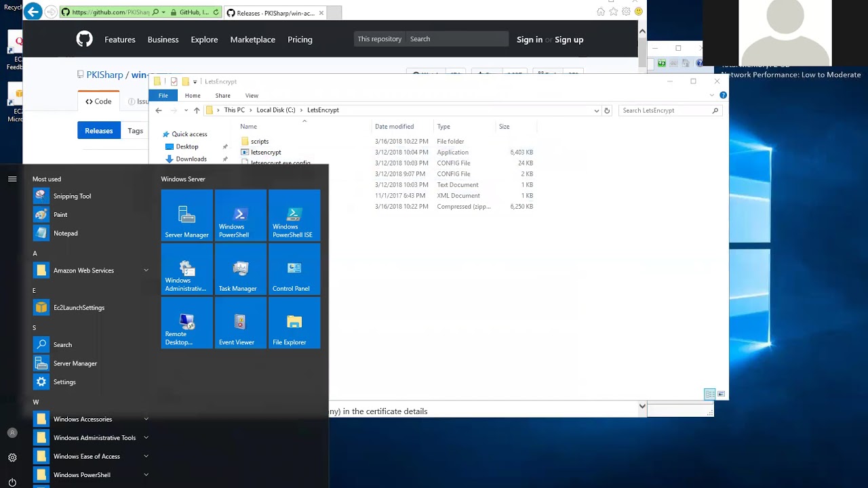Open the Server Manager tile
This screenshot has height=488, width=868.
tap(186, 216)
